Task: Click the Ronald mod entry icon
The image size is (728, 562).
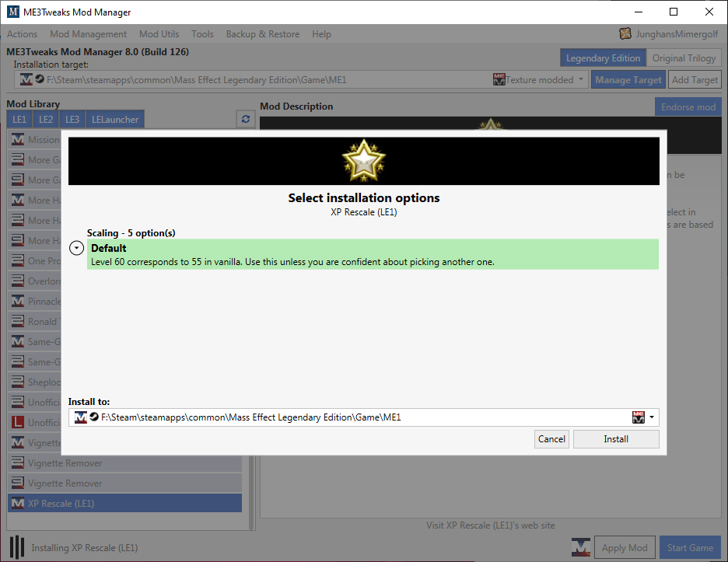Action: click(18, 321)
